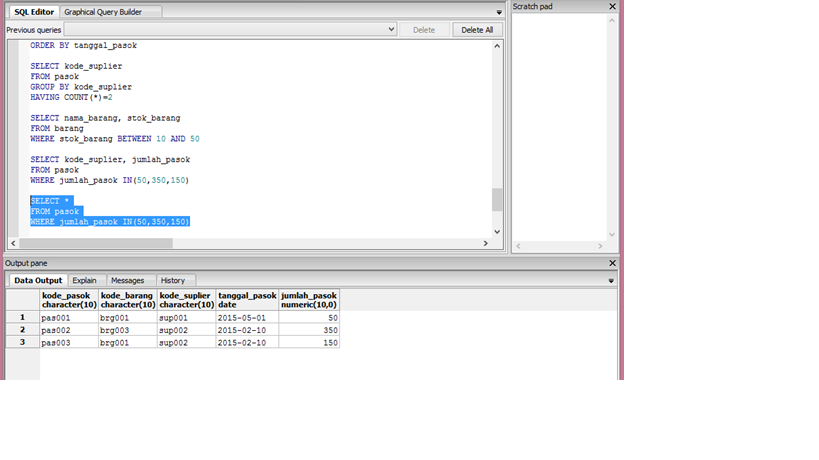
Task: Click the highlighted SELECT * line
Action: tap(52, 201)
